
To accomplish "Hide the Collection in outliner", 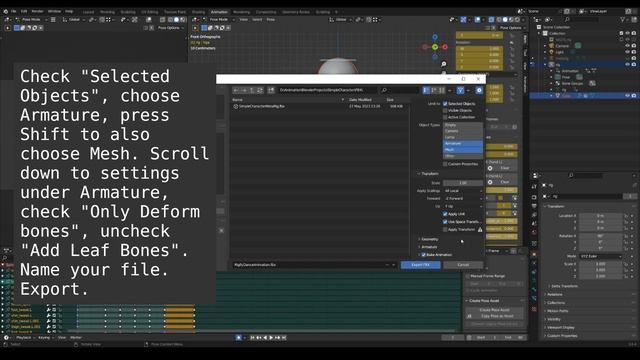I will click(x=627, y=33).
